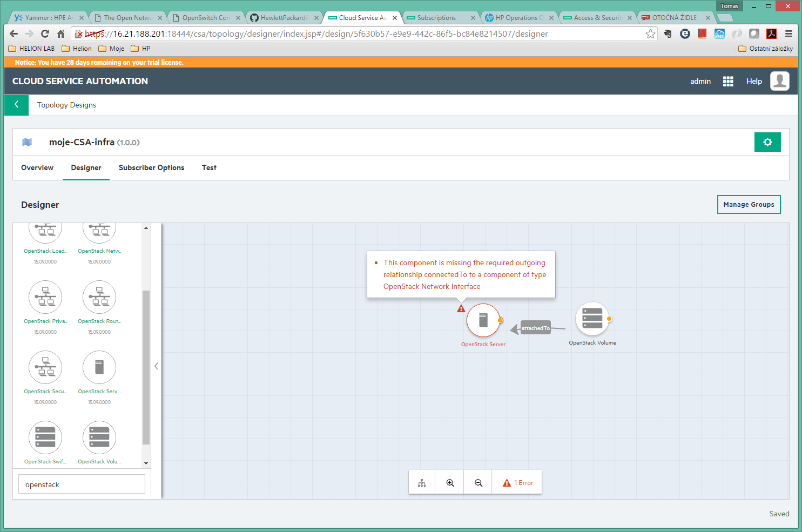Open the Help link in the header
The height and width of the screenshot is (532, 802).
(754, 81)
